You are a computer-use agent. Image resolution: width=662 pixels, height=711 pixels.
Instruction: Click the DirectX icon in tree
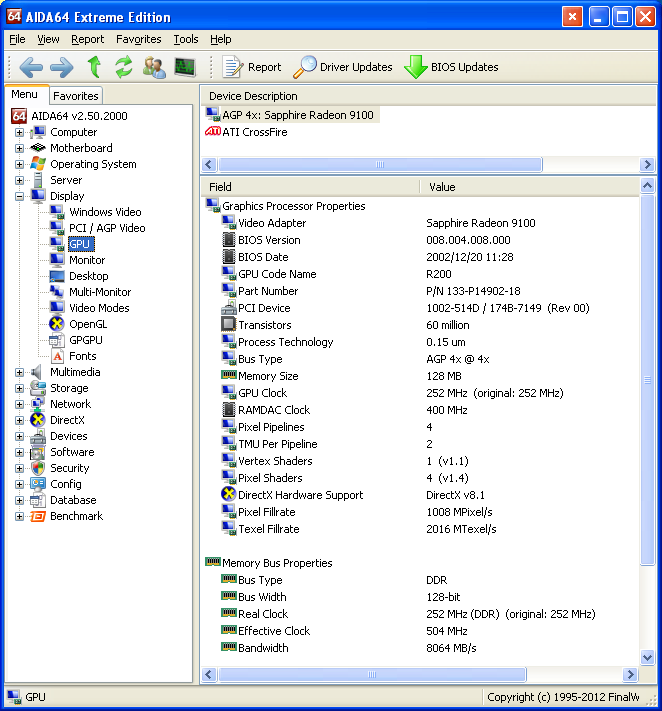(x=38, y=420)
